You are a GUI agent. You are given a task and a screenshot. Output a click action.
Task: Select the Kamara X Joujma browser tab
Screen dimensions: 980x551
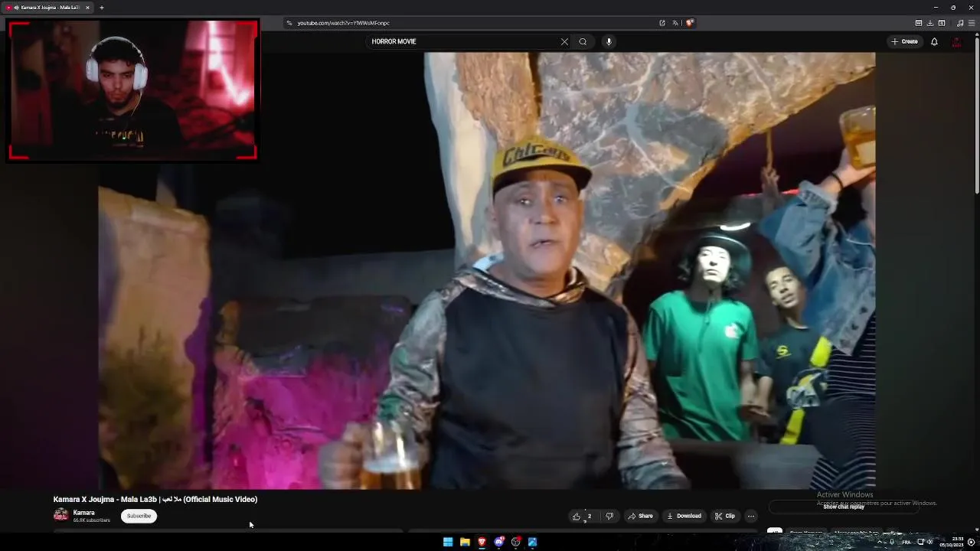coord(47,8)
